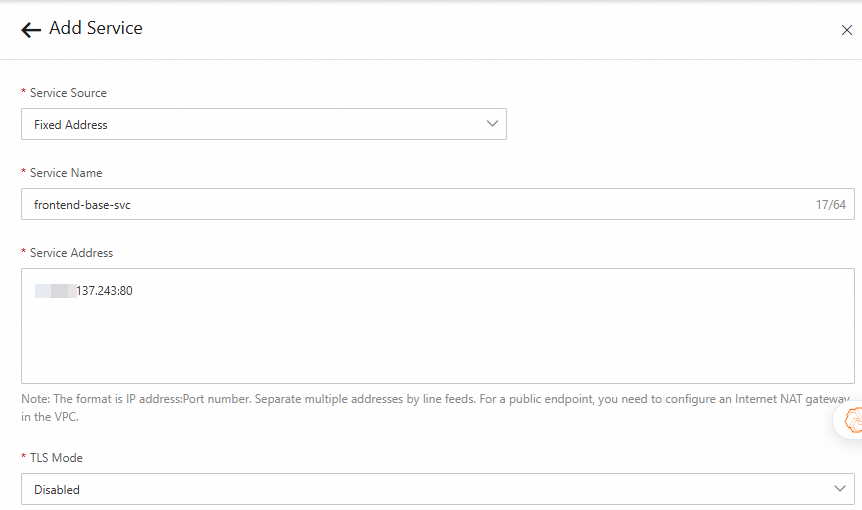Image resolution: width=862 pixels, height=510 pixels.
Task: Click the blurred portion of the IP address
Action: 54,291
